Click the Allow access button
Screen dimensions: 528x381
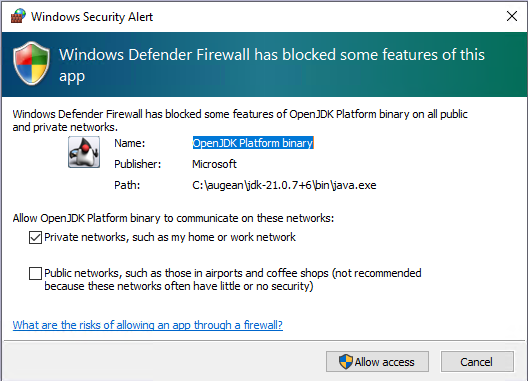coord(377,362)
